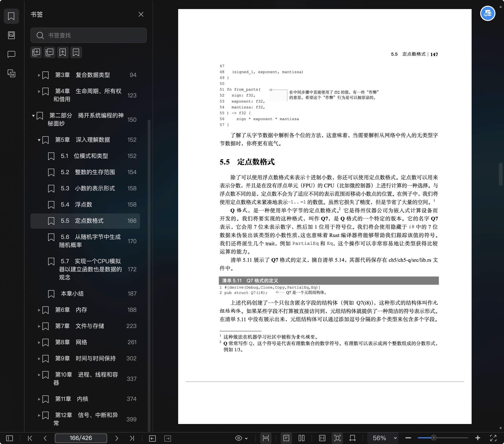The image size is (504, 444).
Task: Jump to bookmark 本章小结
Action: point(85,294)
